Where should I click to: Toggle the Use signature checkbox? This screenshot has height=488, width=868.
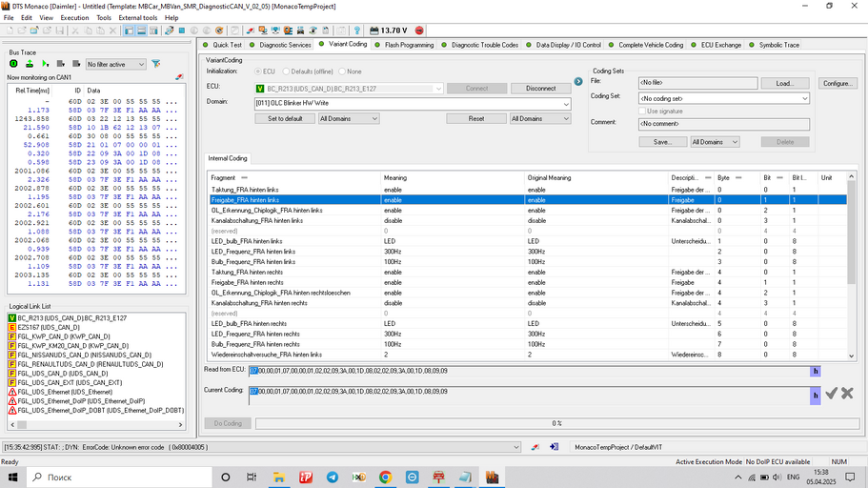pyautogui.click(x=640, y=111)
